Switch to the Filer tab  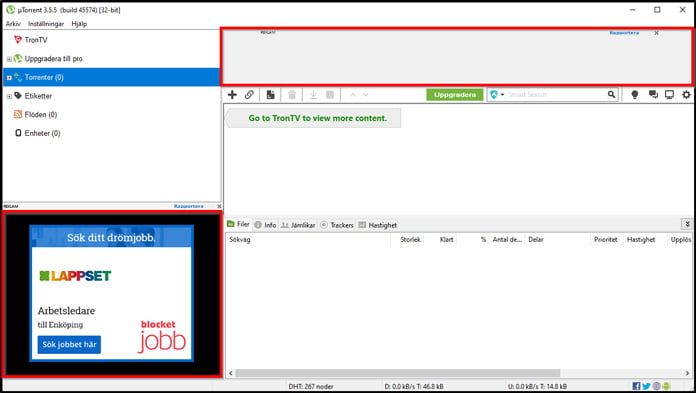click(238, 224)
